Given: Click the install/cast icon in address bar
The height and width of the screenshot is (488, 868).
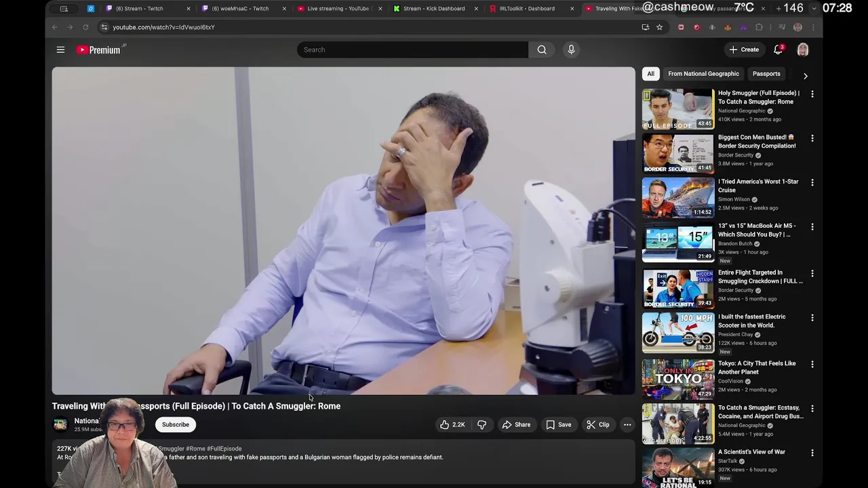Looking at the screenshot, I should click(645, 27).
